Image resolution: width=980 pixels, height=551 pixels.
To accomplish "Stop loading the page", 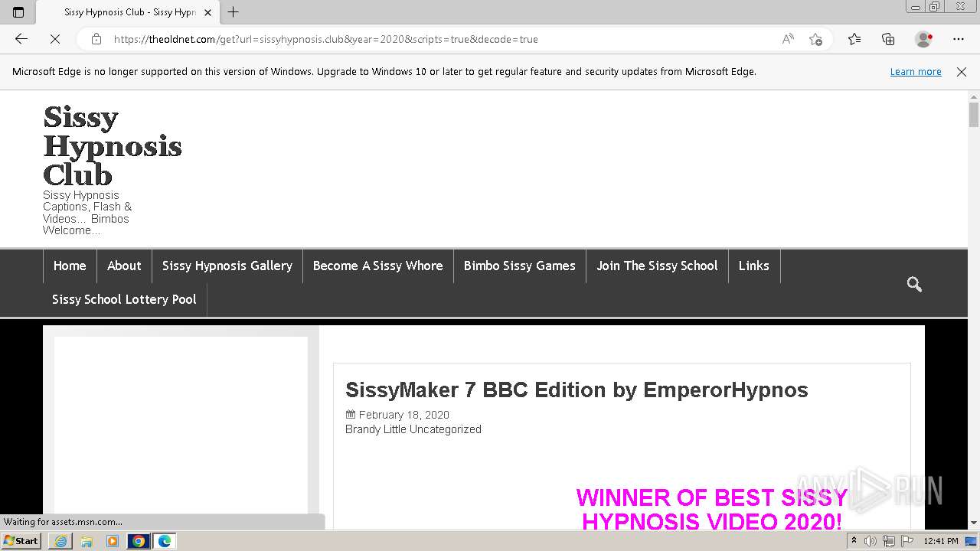I will pyautogui.click(x=55, y=39).
